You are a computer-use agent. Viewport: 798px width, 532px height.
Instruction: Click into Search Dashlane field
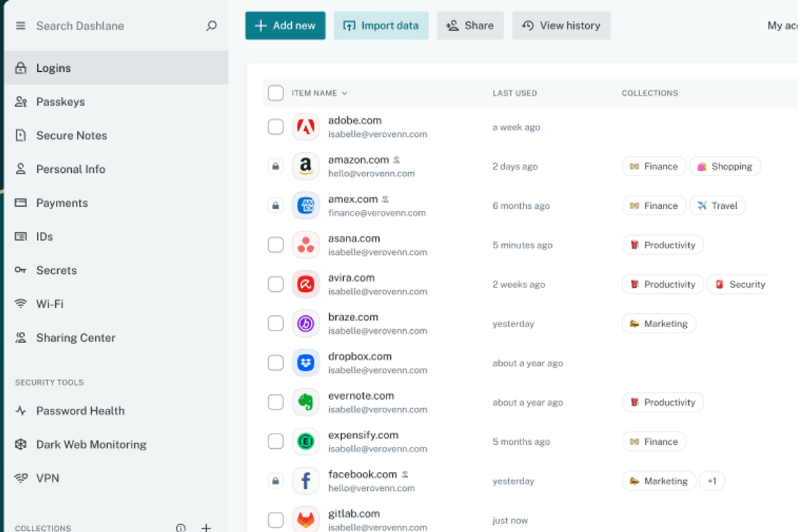[x=117, y=26]
